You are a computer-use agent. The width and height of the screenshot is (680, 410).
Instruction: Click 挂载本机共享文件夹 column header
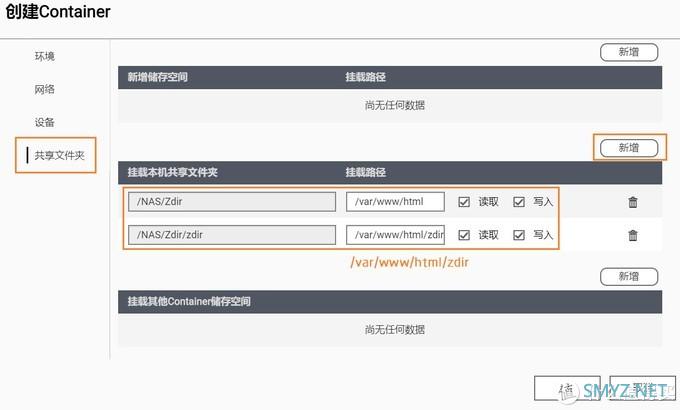click(x=173, y=172)
